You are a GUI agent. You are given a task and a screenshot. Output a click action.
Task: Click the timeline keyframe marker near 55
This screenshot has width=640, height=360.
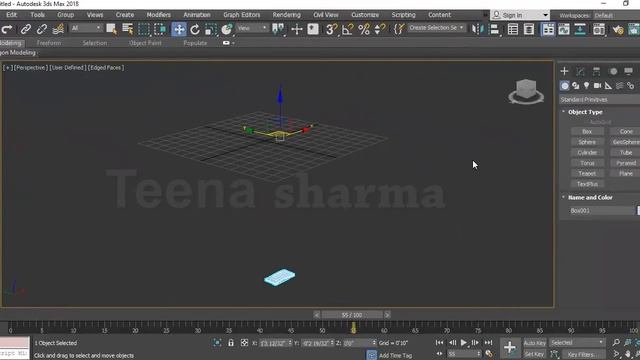(x=353, y=328)
